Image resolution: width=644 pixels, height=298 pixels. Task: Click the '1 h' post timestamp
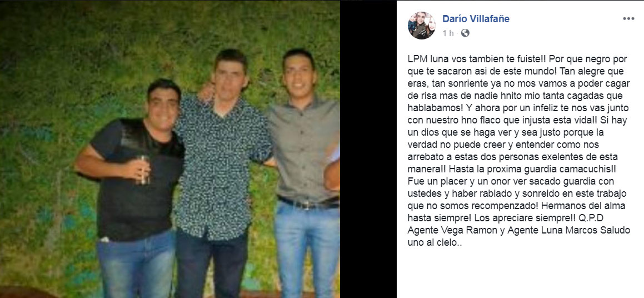coord(448,33)
